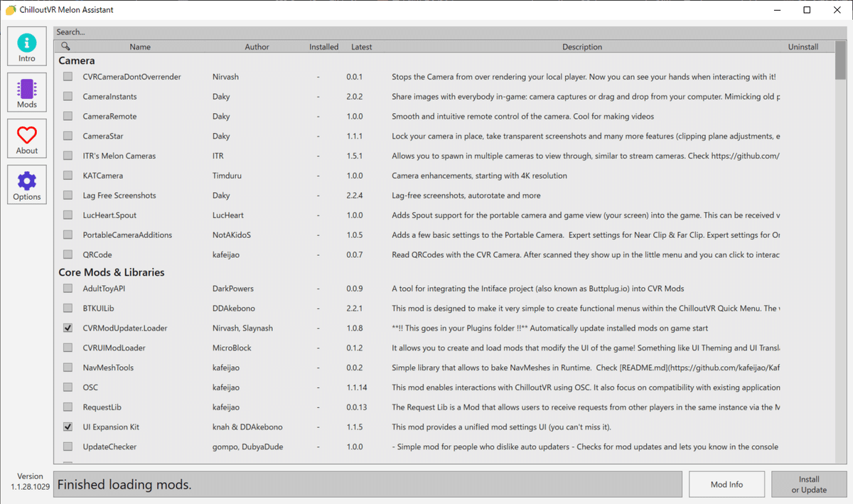Sort by the Author column header

(257, 47)
